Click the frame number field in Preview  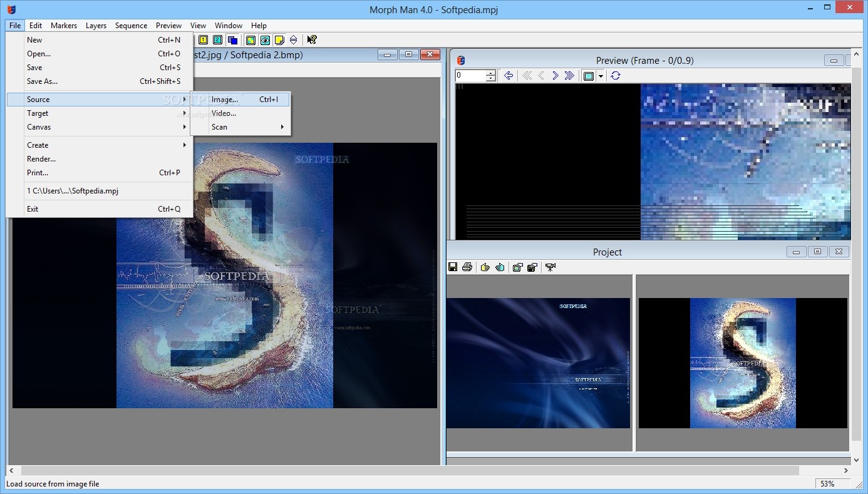470,76
